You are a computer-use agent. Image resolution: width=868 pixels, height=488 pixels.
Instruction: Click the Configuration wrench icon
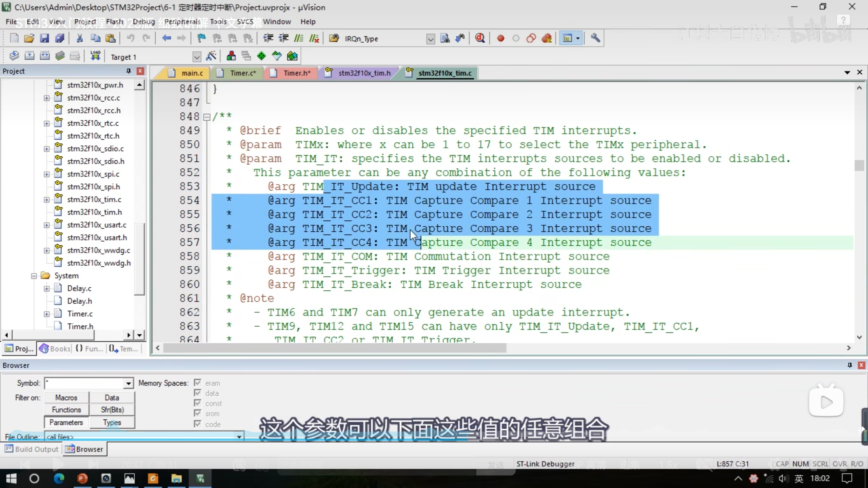595,38
